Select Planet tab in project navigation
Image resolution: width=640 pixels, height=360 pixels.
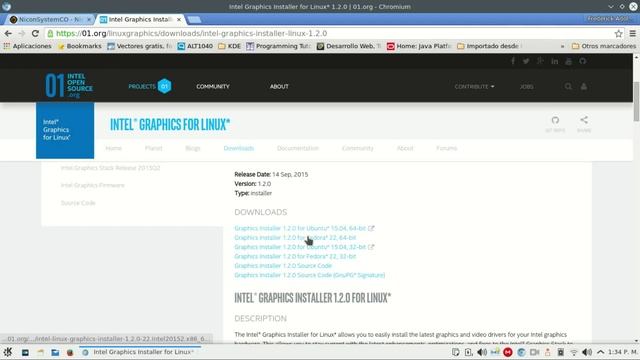pos(153,148)
